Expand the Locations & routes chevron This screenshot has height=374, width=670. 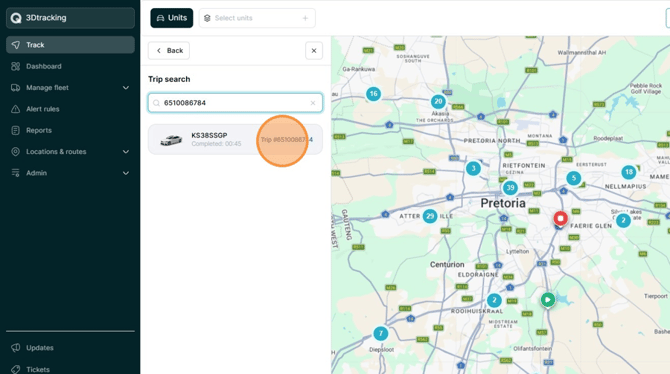126,152
